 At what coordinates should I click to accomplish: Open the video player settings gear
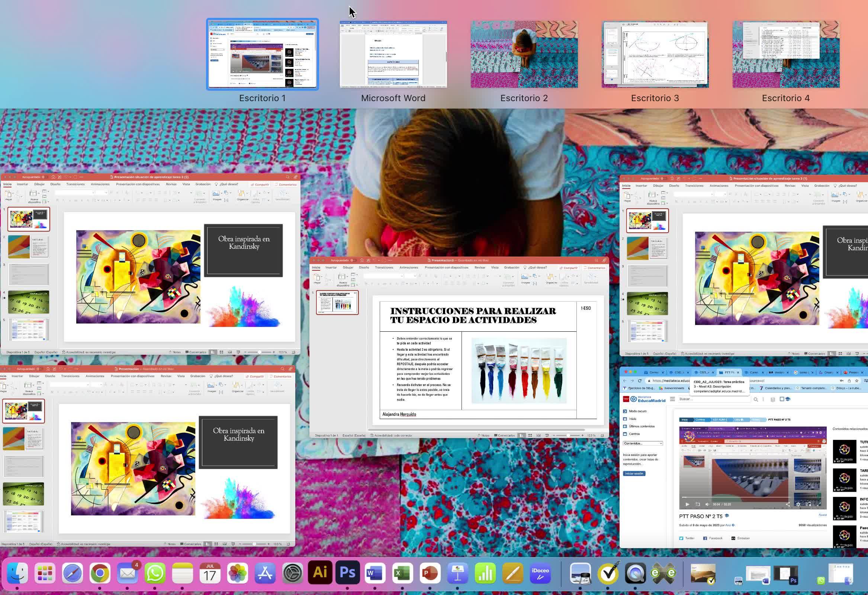pos(798,504)
